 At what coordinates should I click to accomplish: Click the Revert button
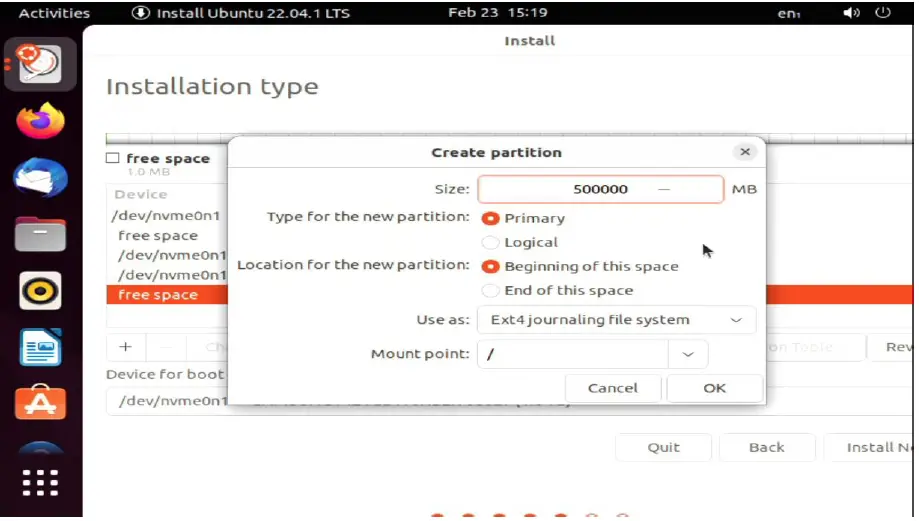tap(891, 347)
